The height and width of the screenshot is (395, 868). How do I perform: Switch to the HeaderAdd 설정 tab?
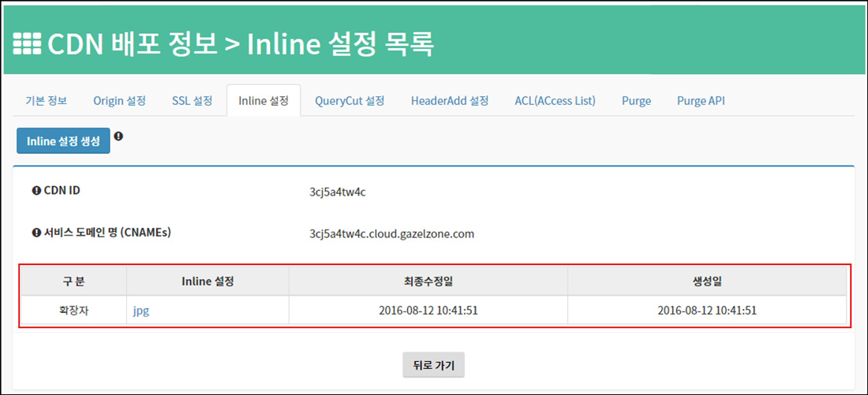pyautogui.click(x=450, y=101)
